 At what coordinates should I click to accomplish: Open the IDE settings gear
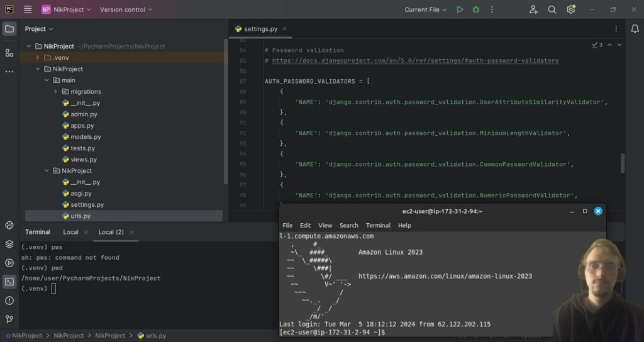(x=570, y=9)
